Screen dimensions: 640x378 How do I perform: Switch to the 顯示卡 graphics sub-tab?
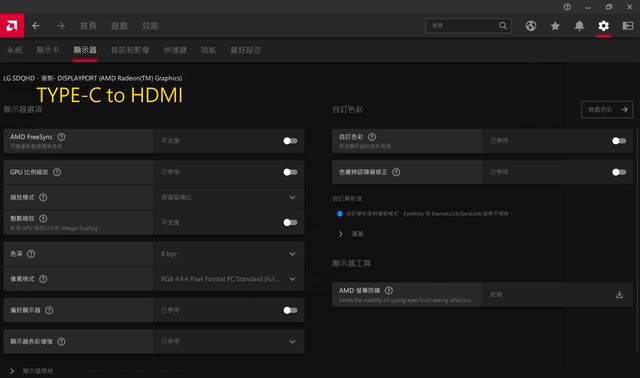tap(48, 50)
